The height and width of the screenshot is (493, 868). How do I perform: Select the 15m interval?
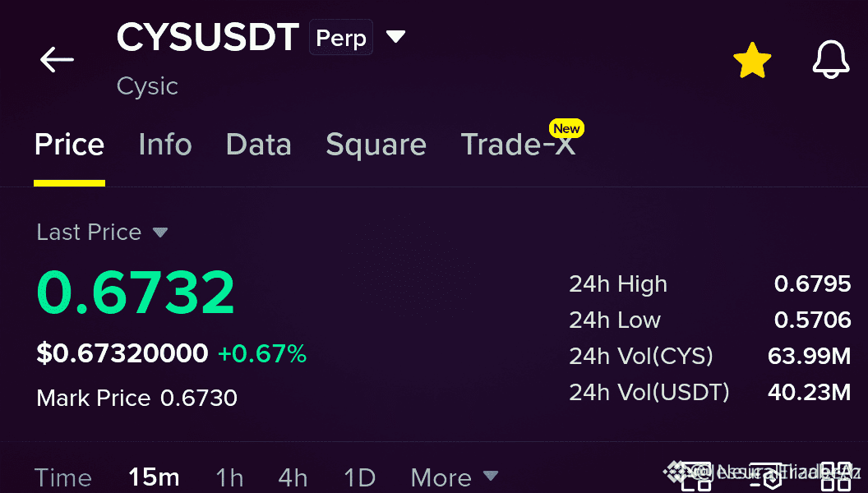154,477
